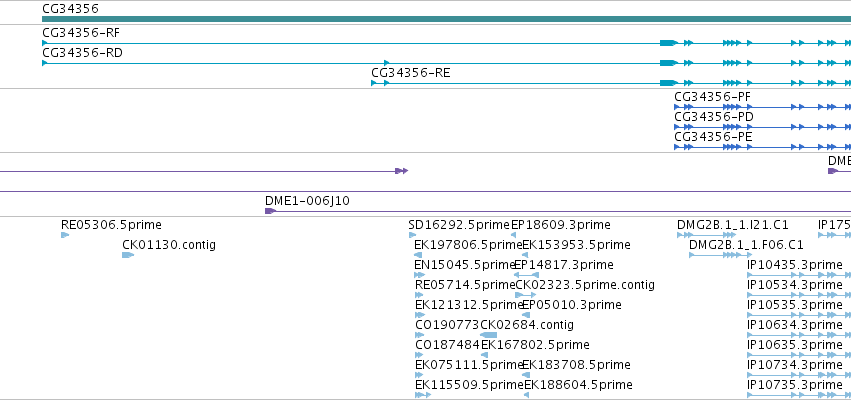Click the DMG2B.1_1.F06.C1 alignment line
This screenshot has height=400, width=851.
721,255
